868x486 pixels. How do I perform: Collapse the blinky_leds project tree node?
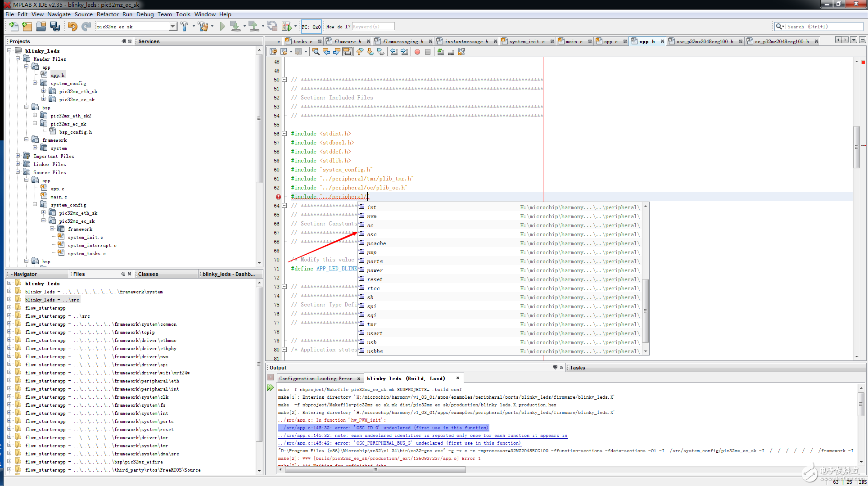9,51
